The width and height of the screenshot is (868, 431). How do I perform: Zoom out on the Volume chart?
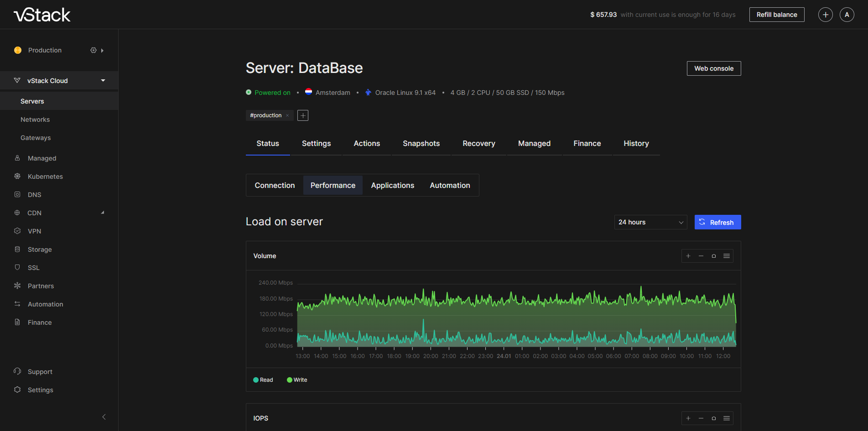[701, 256]
